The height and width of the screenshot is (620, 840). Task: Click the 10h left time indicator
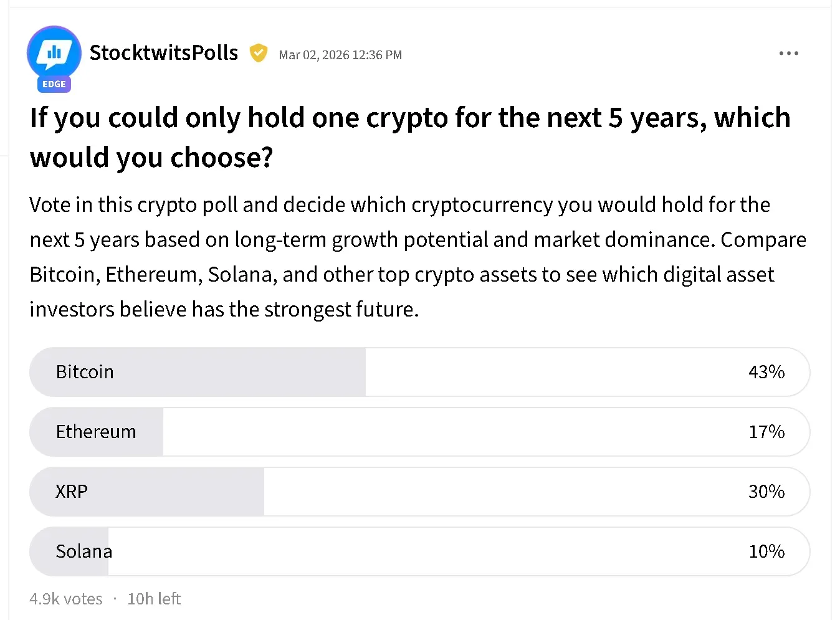154,599
